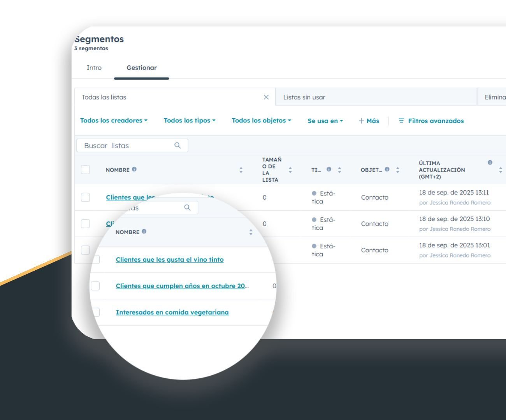506x420 pixels.
Task: Check the box for the first list row
Action: pos(85,197)
